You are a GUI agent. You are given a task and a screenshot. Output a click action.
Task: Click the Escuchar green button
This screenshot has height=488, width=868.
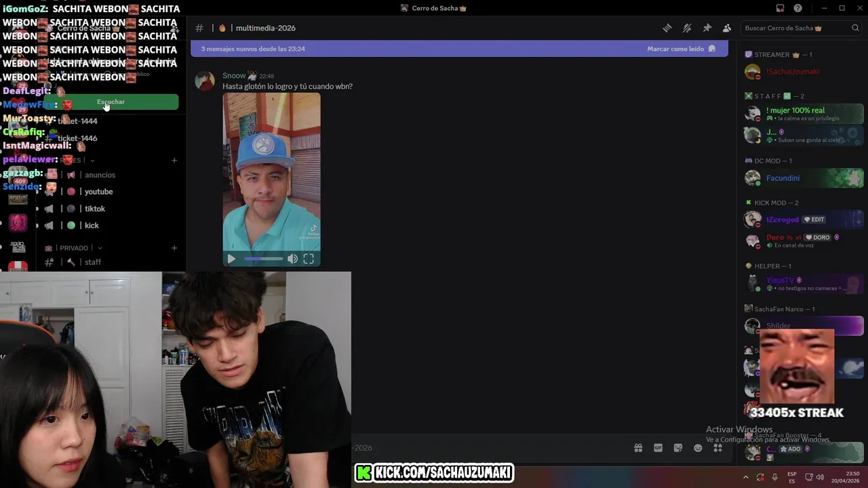tap(111, 102)
